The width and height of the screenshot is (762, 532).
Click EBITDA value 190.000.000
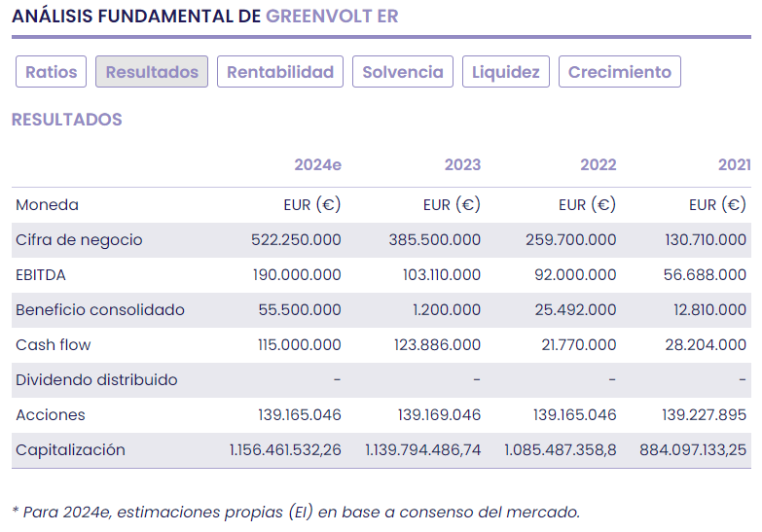(297, 275)
